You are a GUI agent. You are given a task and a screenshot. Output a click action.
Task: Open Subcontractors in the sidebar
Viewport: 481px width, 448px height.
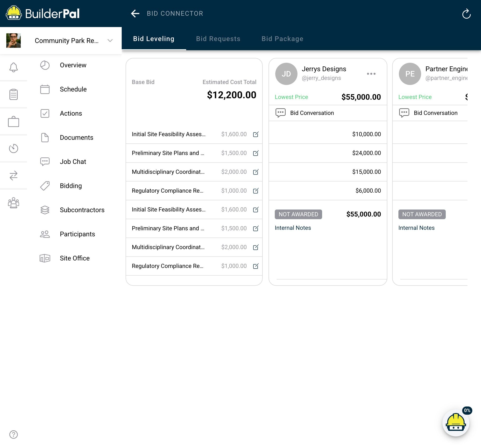click(x=82, y=210)
